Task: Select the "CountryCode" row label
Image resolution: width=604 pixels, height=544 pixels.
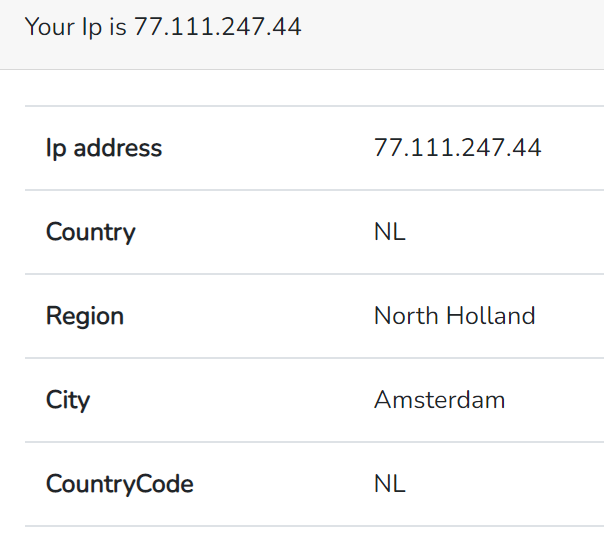Action: tap(119, 484)
